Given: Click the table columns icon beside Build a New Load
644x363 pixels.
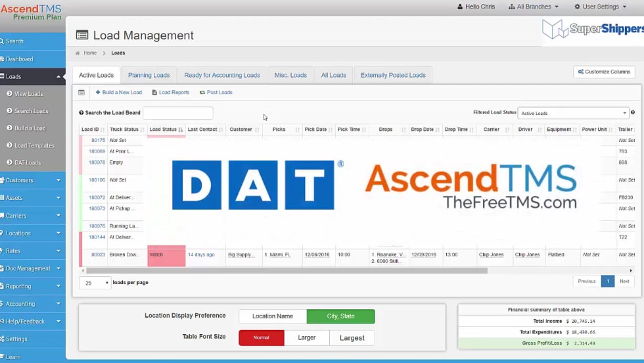Looking at the screenshot, I should 81,93.
